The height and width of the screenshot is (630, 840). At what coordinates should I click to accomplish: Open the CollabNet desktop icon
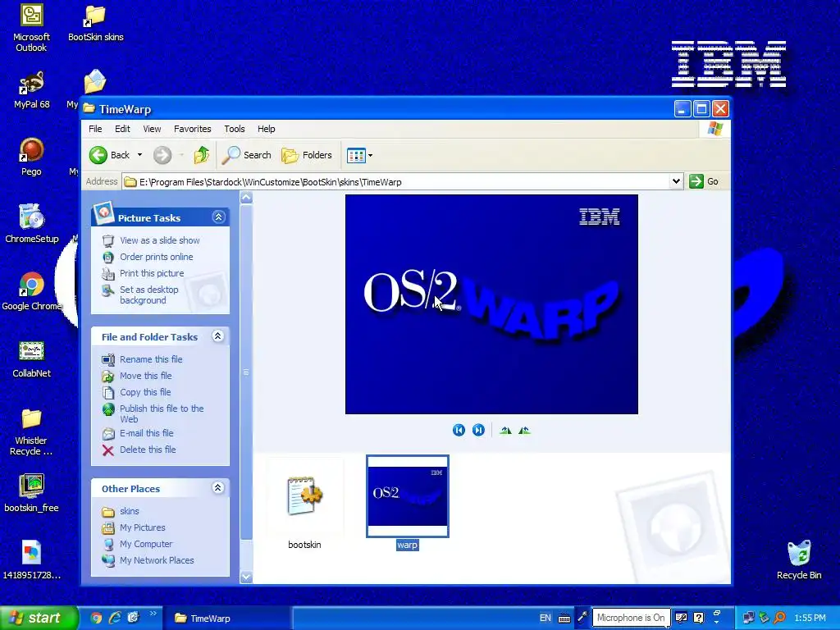[x=32, y=359]
